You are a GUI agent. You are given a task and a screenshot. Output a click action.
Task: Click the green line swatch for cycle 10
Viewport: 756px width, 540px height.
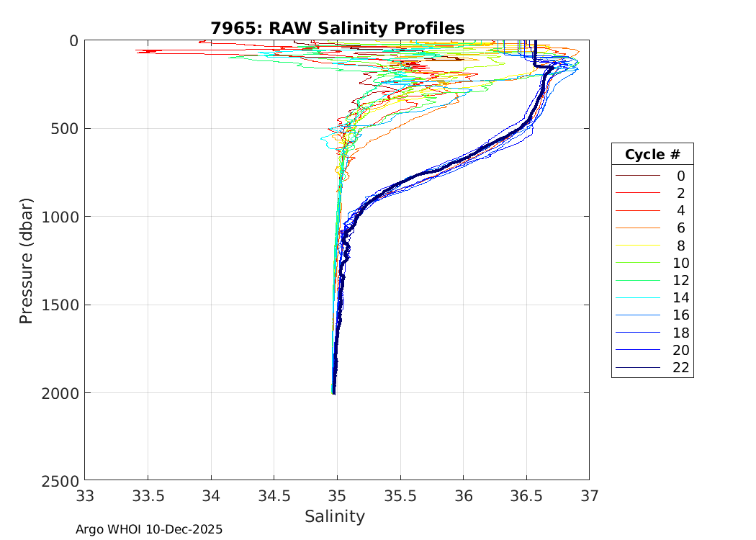637,263
